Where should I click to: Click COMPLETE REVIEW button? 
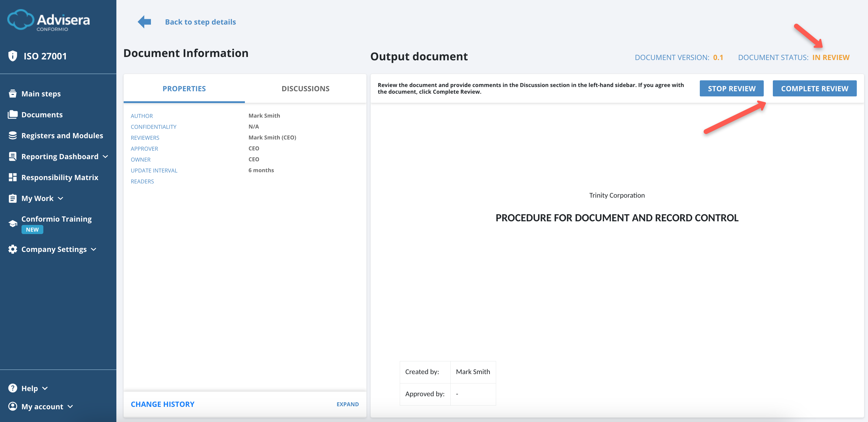[x=815, y=88]
